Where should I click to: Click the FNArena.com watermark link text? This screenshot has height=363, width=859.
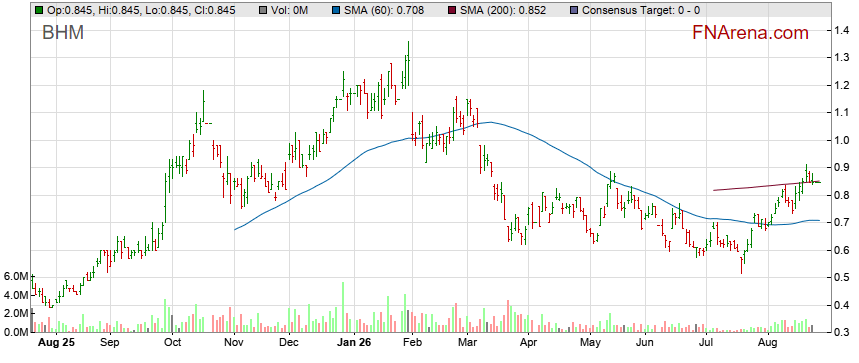coord(751,33)
